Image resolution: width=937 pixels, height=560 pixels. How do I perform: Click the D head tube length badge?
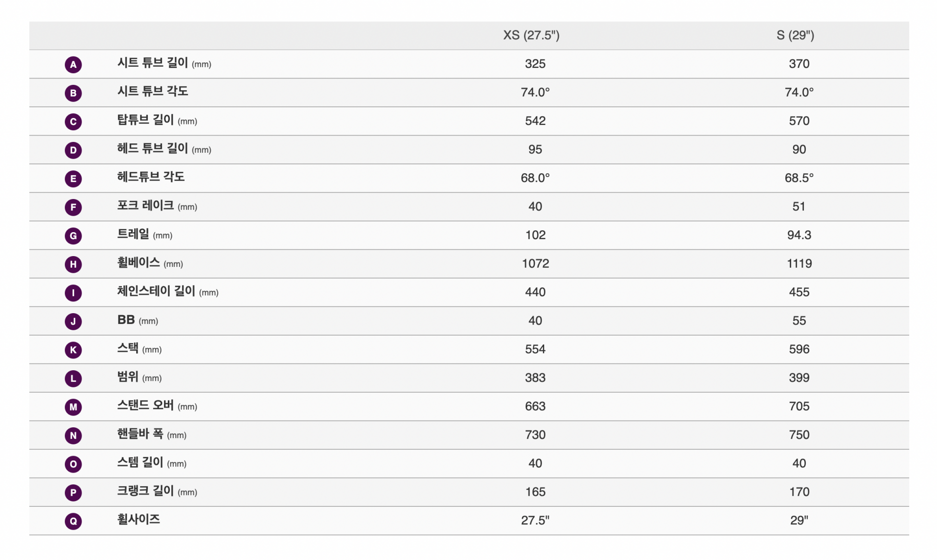[x=73, y=150]
